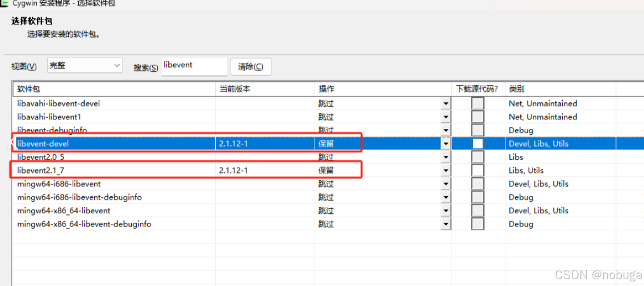The image size is (644, 286).
Task: Toggle source checkbox for libavahi-libevent-devel
Action: tap(478, 103)
